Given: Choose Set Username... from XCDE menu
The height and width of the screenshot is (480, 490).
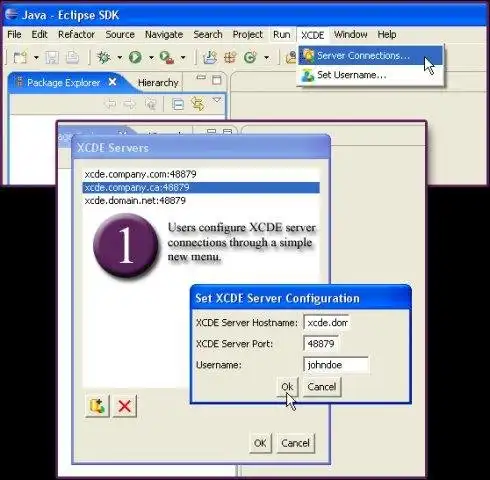Looking at the screenshot, I should tap(371, 75).
